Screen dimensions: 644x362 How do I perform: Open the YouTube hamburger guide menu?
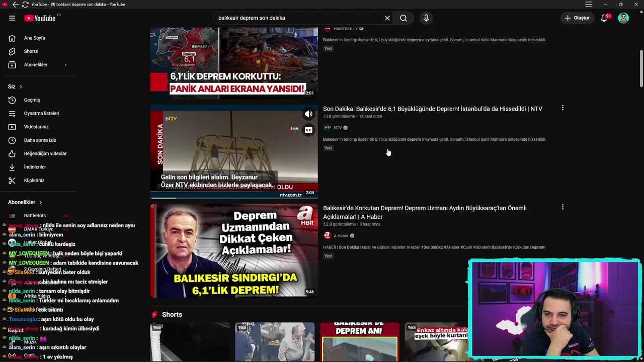click(x=12, y=18)
